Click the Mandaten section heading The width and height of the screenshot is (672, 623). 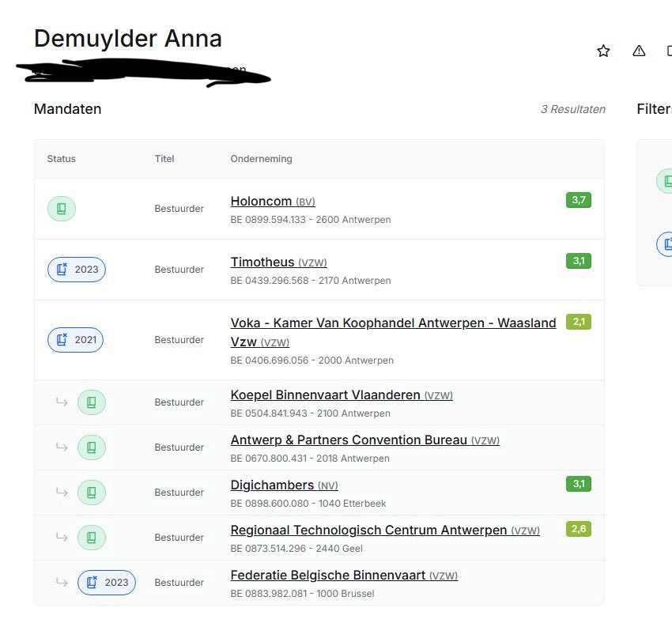click(68, 109)
